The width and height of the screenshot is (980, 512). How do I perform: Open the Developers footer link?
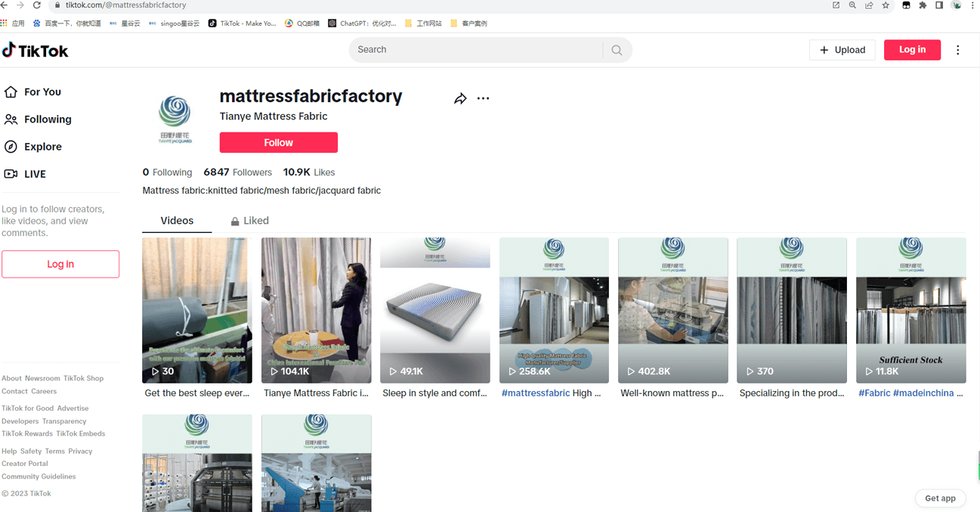pos(20,421)
